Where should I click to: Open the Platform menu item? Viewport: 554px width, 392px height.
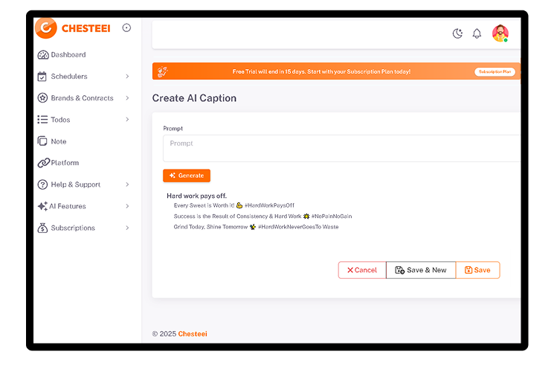(x=65, y=163)
